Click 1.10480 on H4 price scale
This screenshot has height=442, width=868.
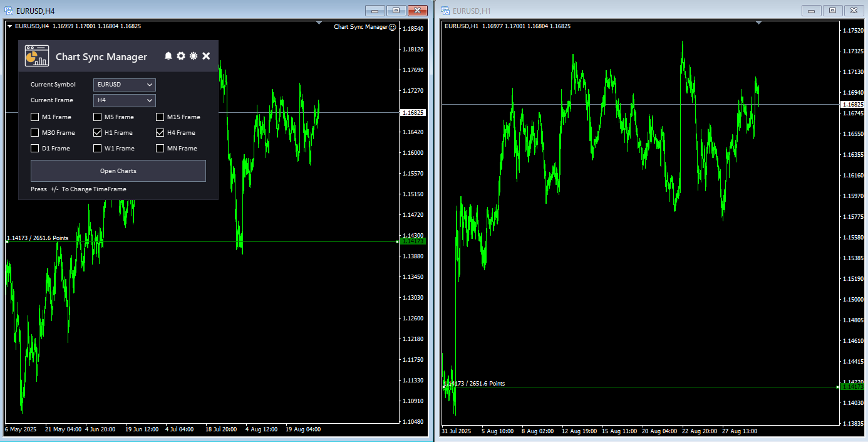click(414, 421)
